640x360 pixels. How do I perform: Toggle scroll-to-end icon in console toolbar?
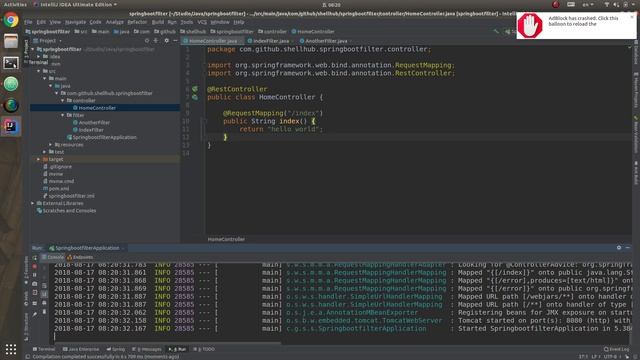coord(44,294)
